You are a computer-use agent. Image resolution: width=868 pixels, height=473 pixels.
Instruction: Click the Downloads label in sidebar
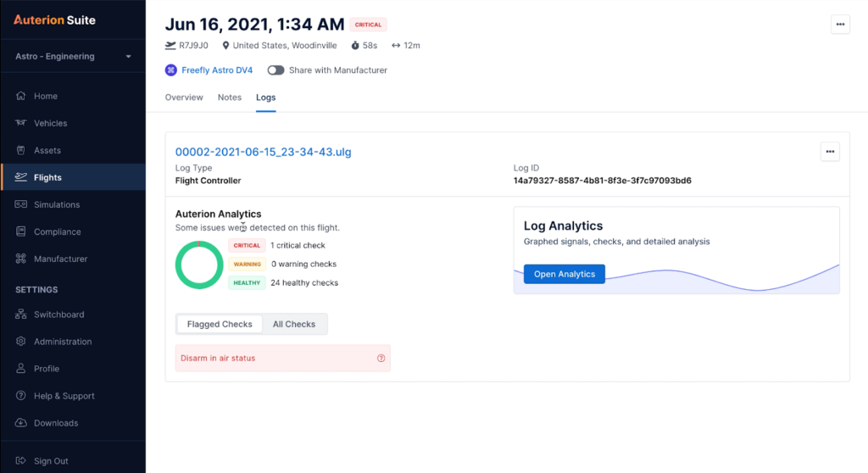(x=56, y=423)
